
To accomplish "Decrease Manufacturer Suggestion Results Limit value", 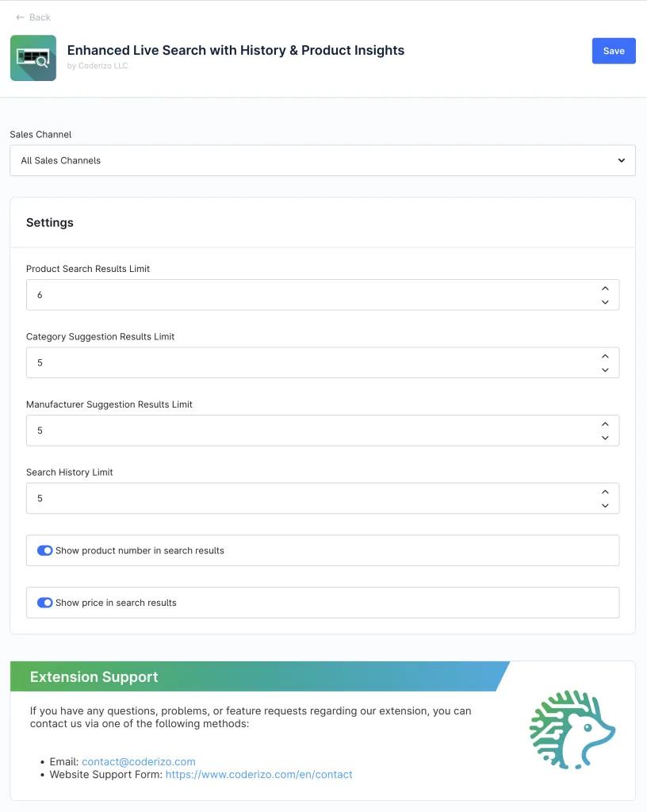I will point(605,437).
